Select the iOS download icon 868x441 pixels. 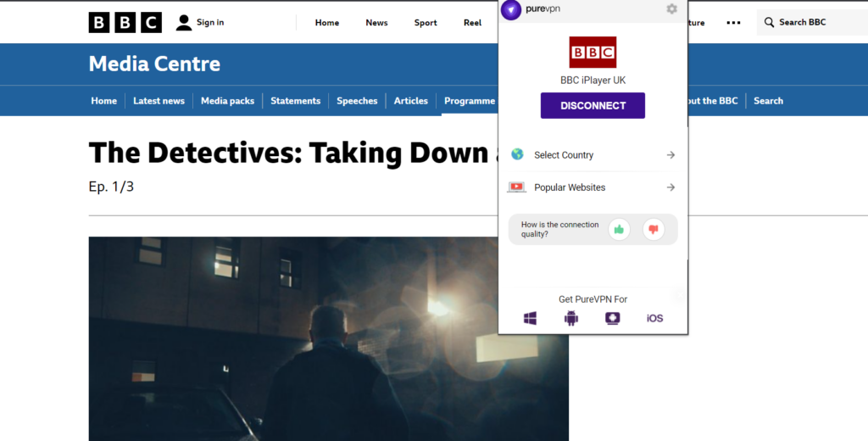654,318
